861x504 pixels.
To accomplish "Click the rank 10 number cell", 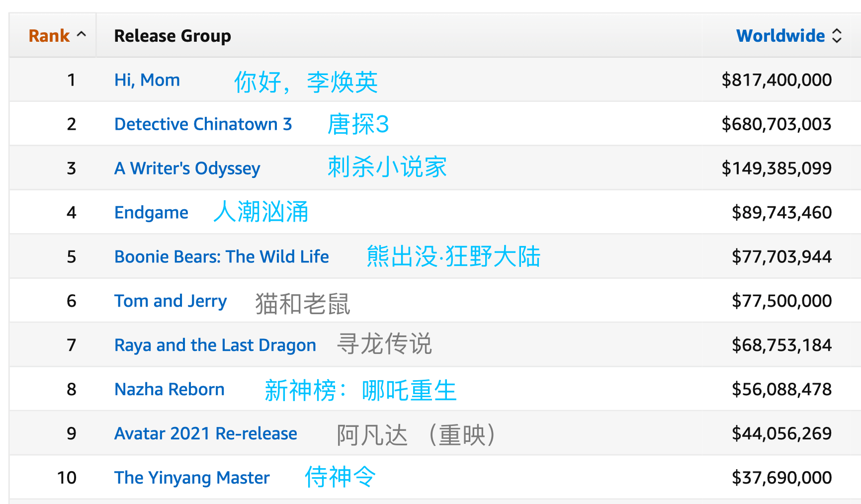I will [67, 478].
